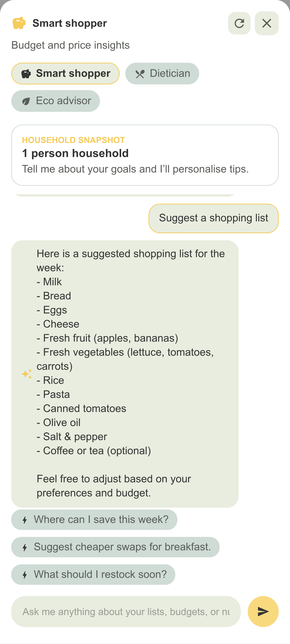This screenshot has width=290, height=644.
Task: Click the Dietician fork and spoon icon
Action: click(140, 74)
